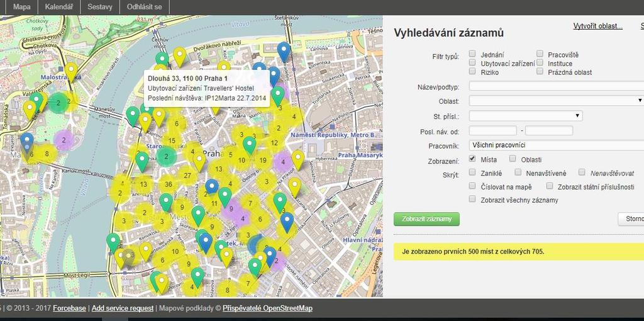The image size is (644, 321).
Task: Follow the Vytvořit oblast... link
Action: [597, 26]
